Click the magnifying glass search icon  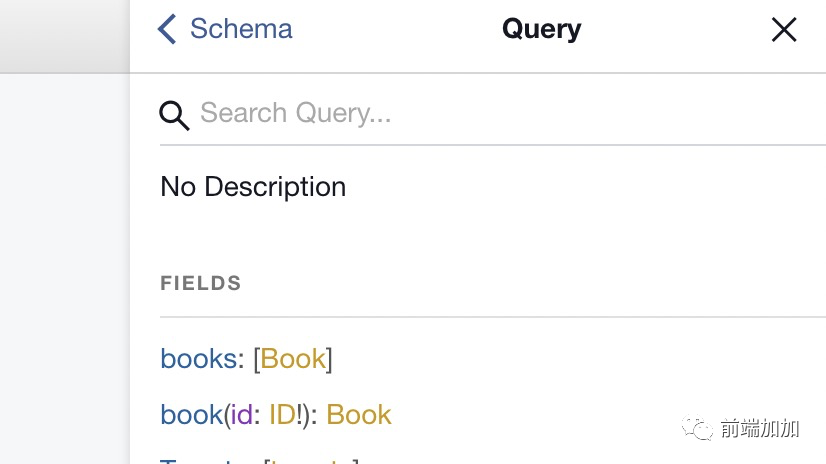[x=175, y=115]
